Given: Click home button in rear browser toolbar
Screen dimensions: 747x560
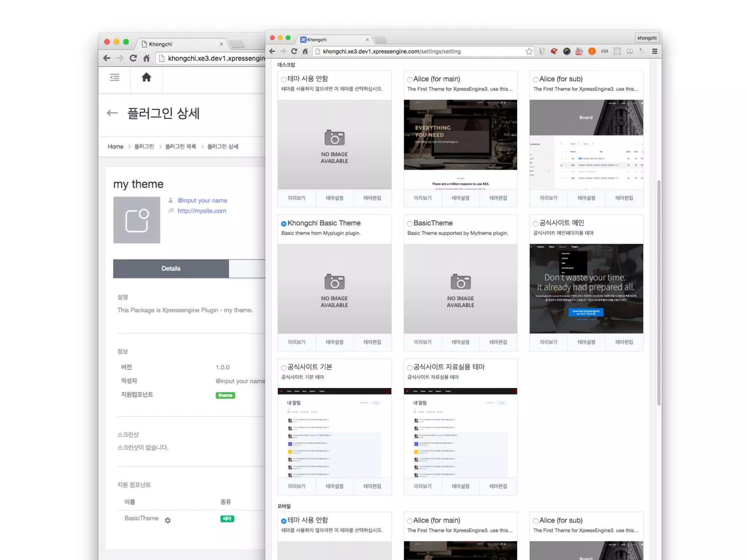Looking at the screenshot, I should click(147, 58).
